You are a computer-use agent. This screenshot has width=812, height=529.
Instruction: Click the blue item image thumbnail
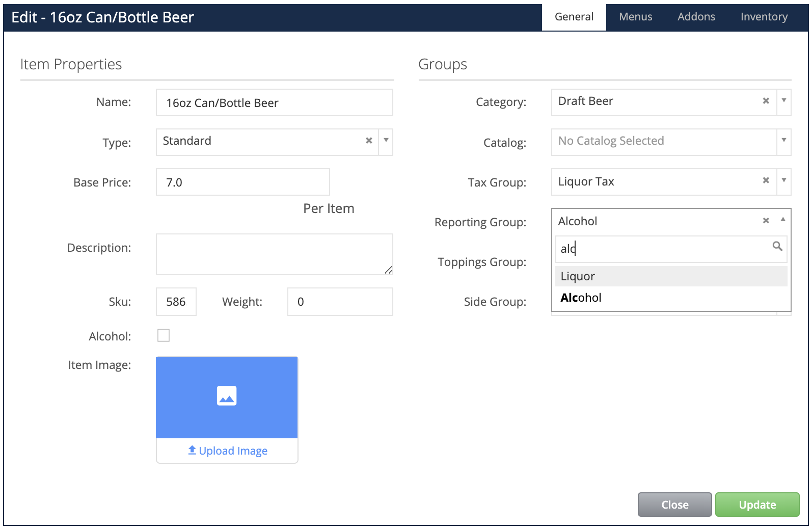[227, 398]
